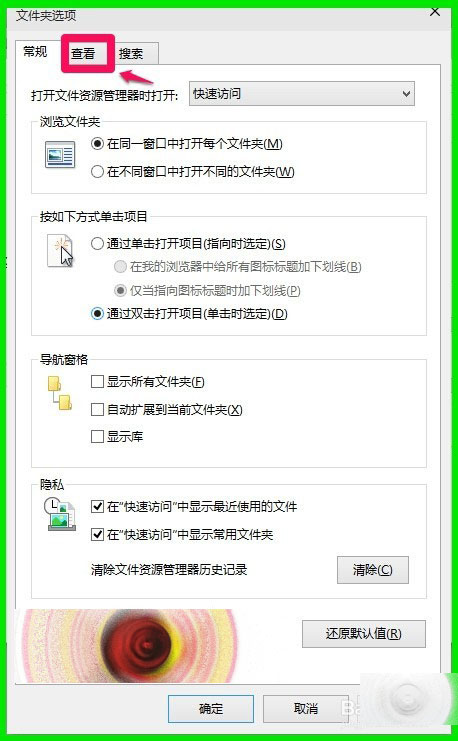This screenshot has height=741, width=458.
Task: Click the privacy clock and picture icon
Action: 60,514
